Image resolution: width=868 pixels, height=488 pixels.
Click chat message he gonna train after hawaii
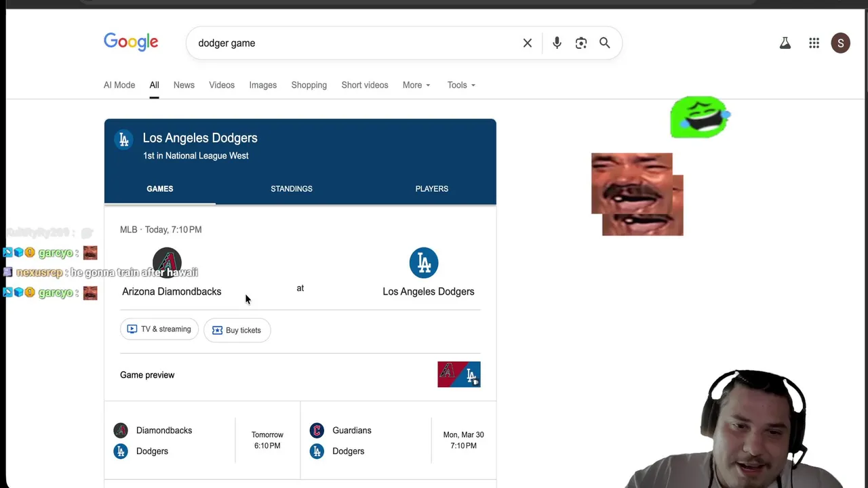[x=134, y=272]
